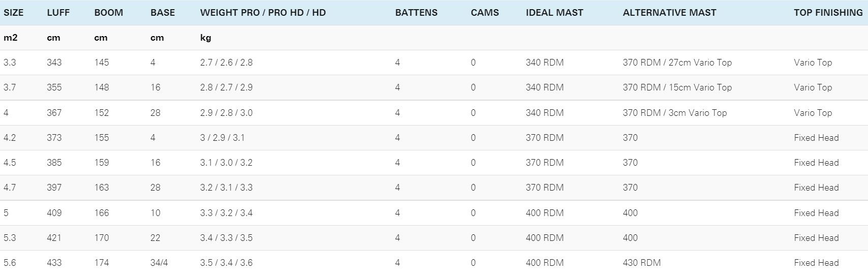This screenshot has height=277, width=868.
Task: Click the BASE column header
Action: [163, 13]
